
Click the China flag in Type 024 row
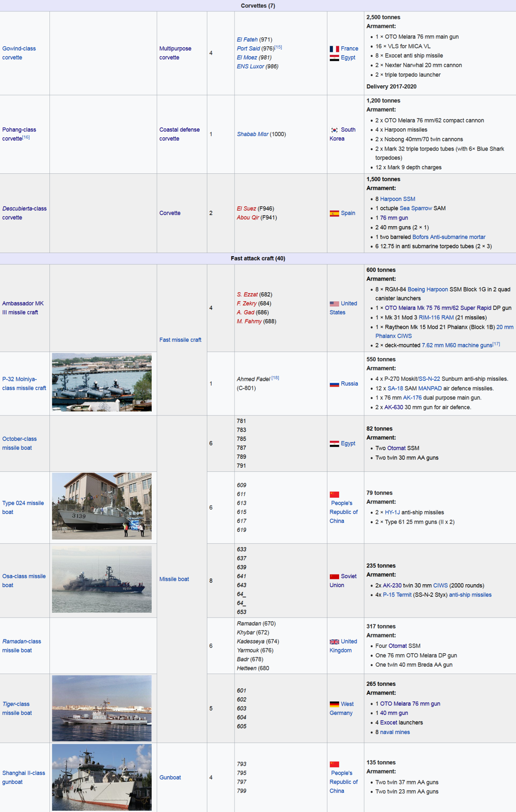pos(334,495)
